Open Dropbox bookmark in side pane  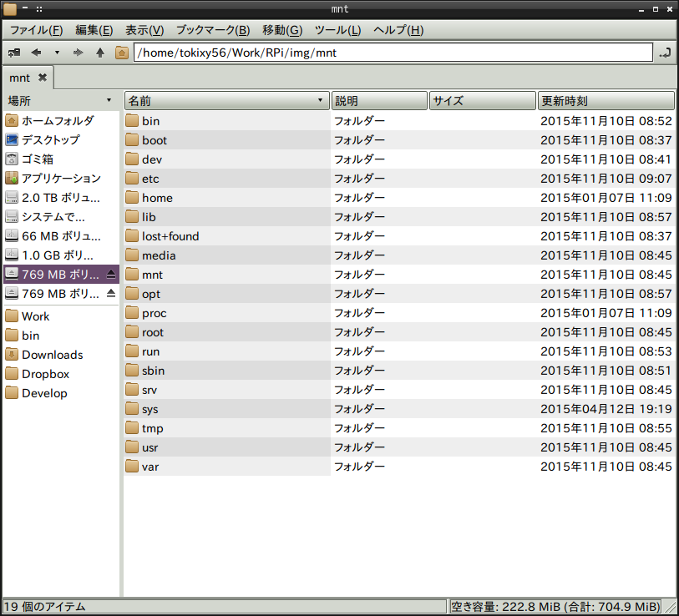point(61,374)
